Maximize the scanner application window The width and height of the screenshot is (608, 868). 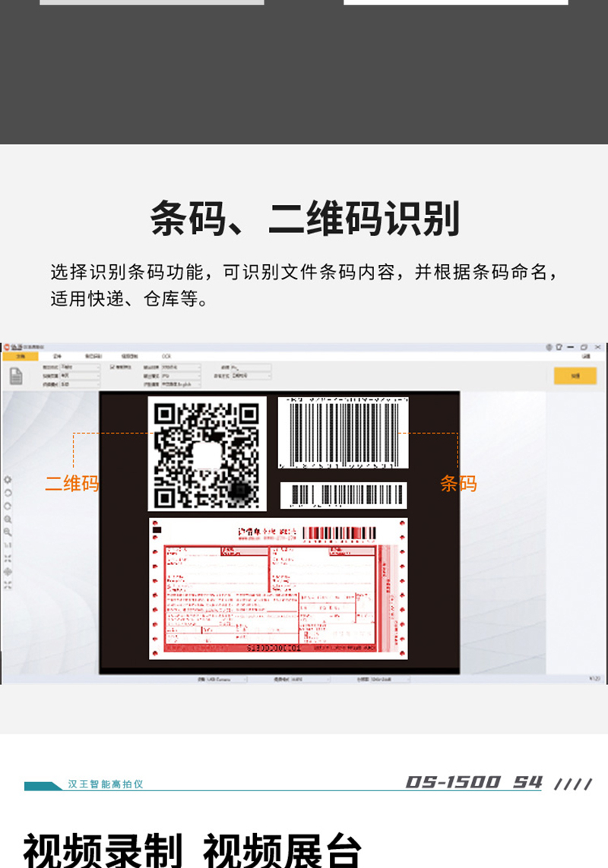(x=584, y=347)
